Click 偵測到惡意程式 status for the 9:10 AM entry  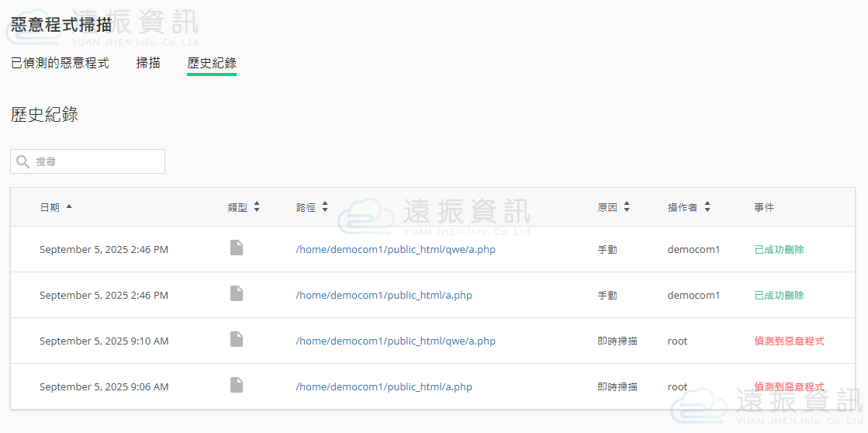789,341
